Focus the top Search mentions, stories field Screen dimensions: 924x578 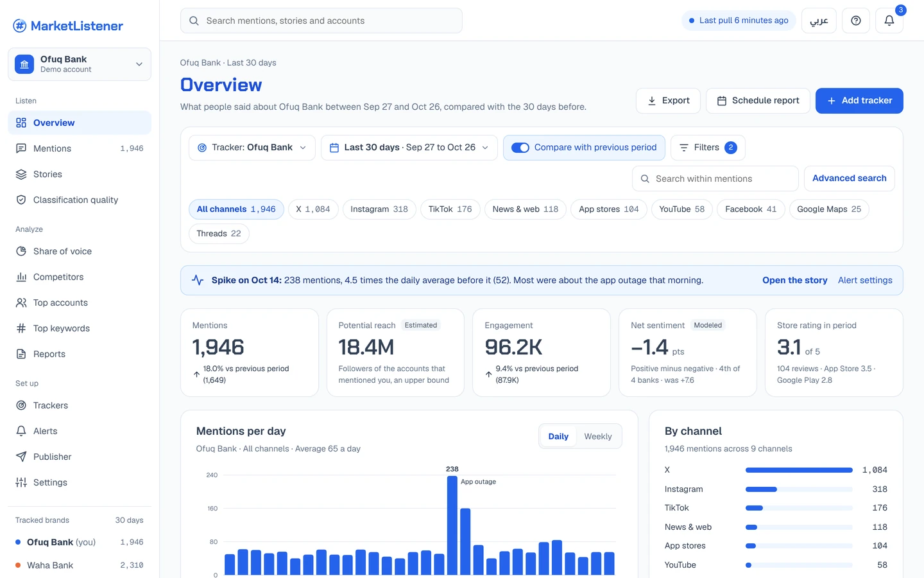coord(321,21)
